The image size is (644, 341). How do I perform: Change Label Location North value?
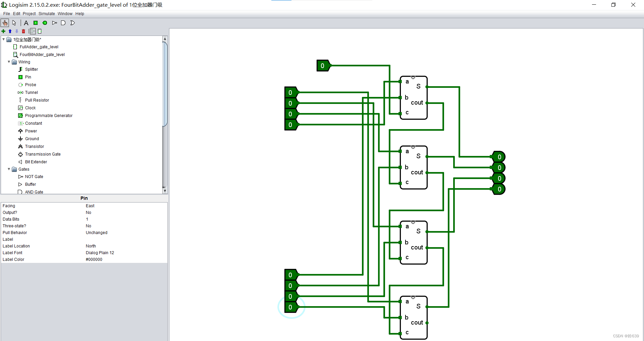[x=126, y=246]
